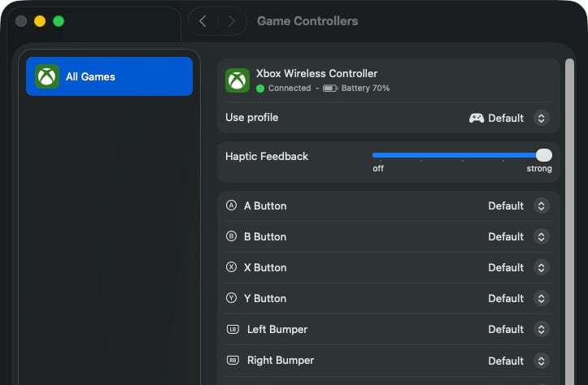Click the B Button glyph icon

click(232, 236)
